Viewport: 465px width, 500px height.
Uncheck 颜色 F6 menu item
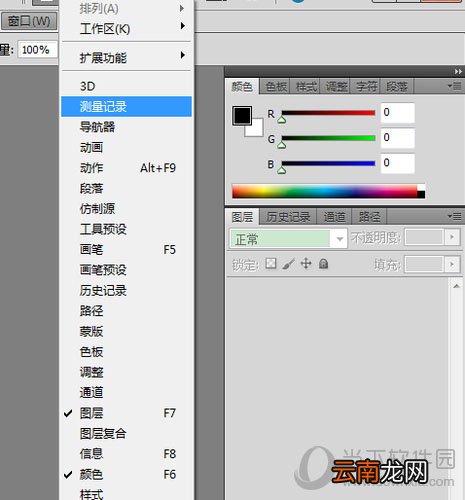pos(126,474)
